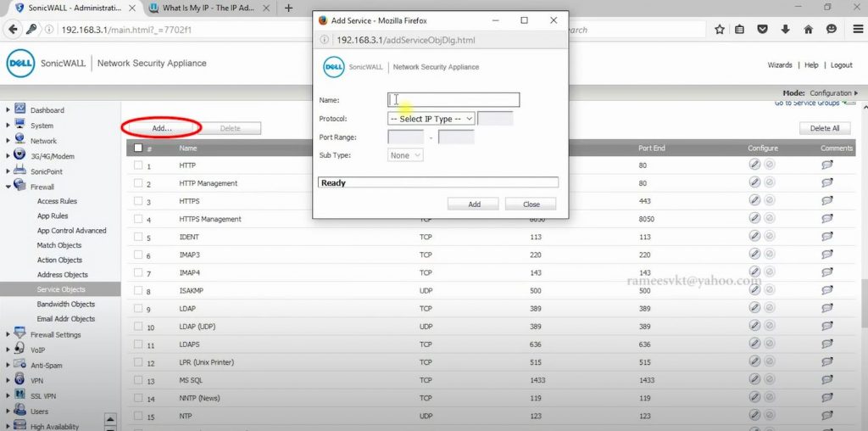Expand the System tree node
This screenshot has height=431, width=868.
click(8, 126)
